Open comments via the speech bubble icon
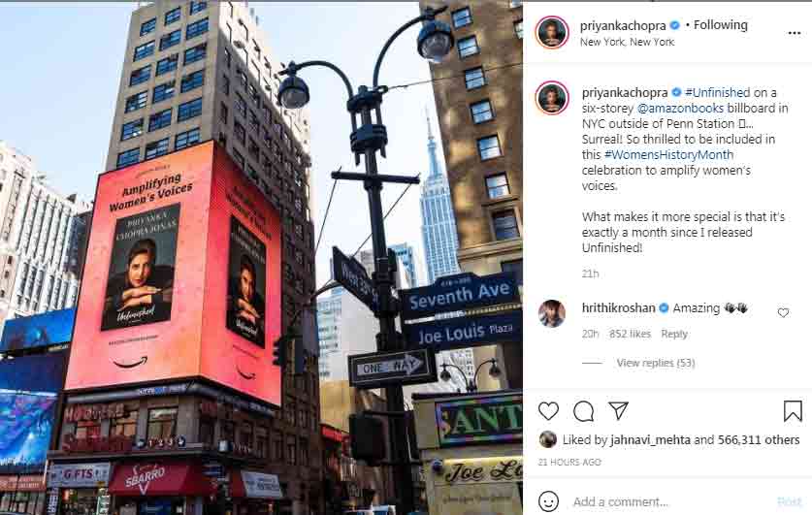This screenshot has width=812, height=515. tap(584, 411)
